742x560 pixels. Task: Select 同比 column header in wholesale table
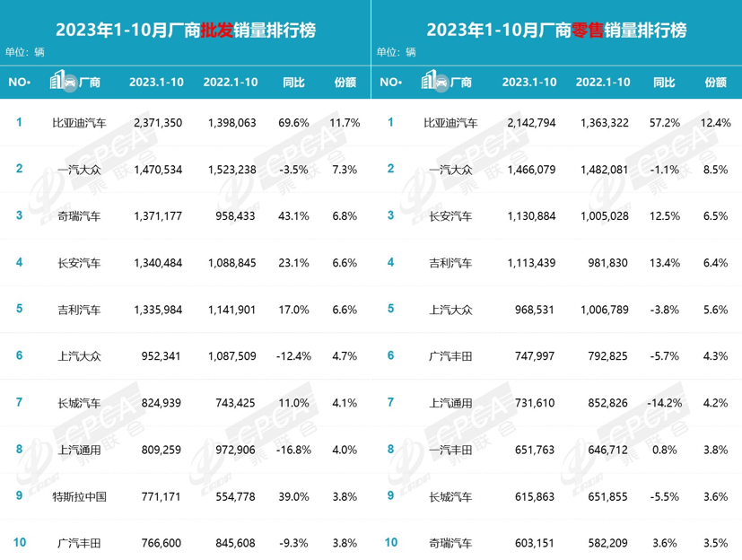coord(293,83)
